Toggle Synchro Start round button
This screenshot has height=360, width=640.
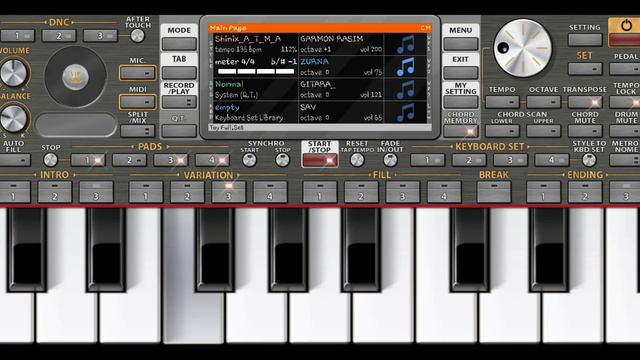tap(249, 160)
